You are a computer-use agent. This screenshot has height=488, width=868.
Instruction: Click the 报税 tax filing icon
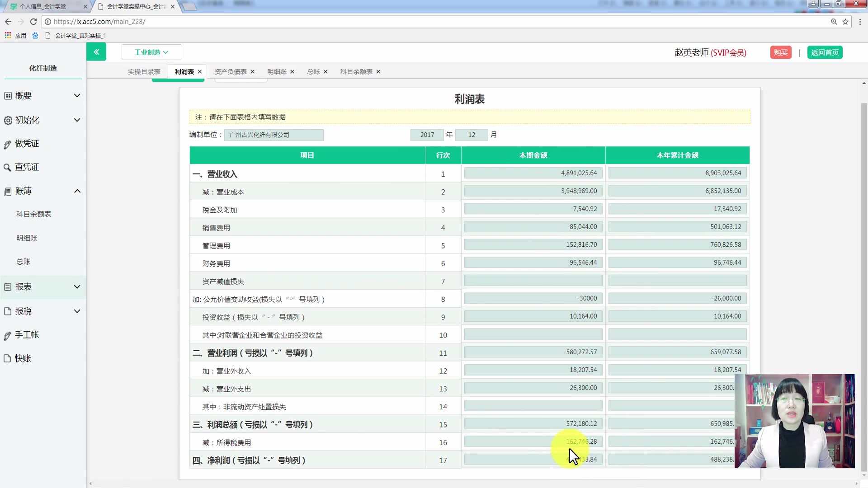pyautogui.click(x=7, y=311)
